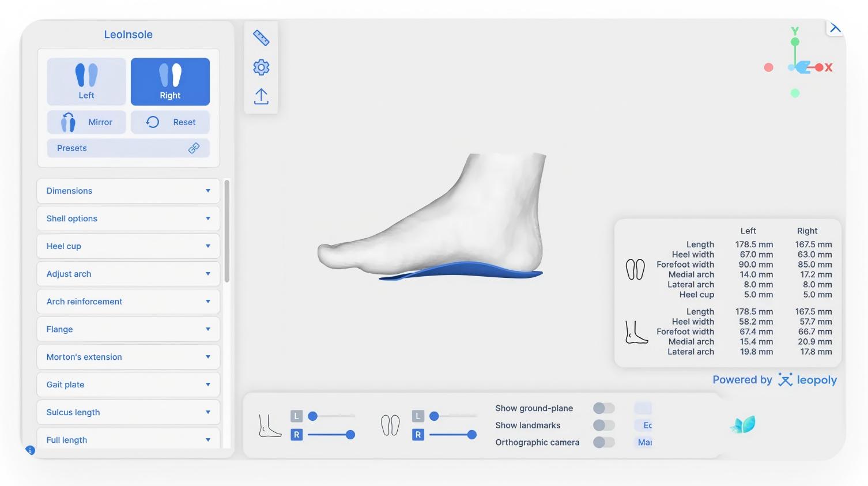Select the Left foot insole button
This screenshot has width=868, height=486.
(x=86, y=81)
